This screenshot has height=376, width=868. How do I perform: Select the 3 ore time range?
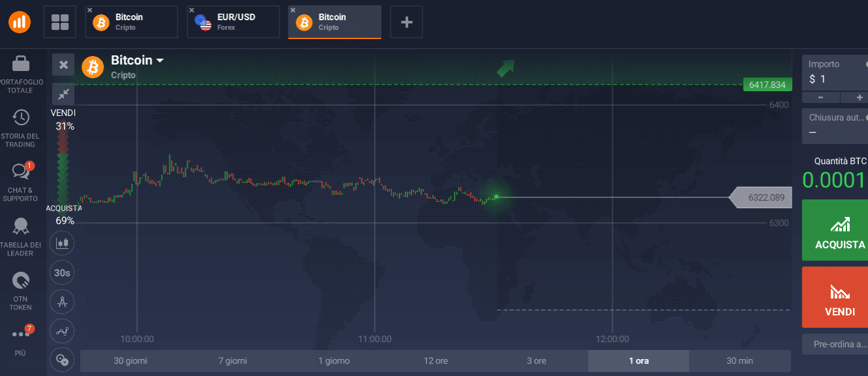pos(537,361)
